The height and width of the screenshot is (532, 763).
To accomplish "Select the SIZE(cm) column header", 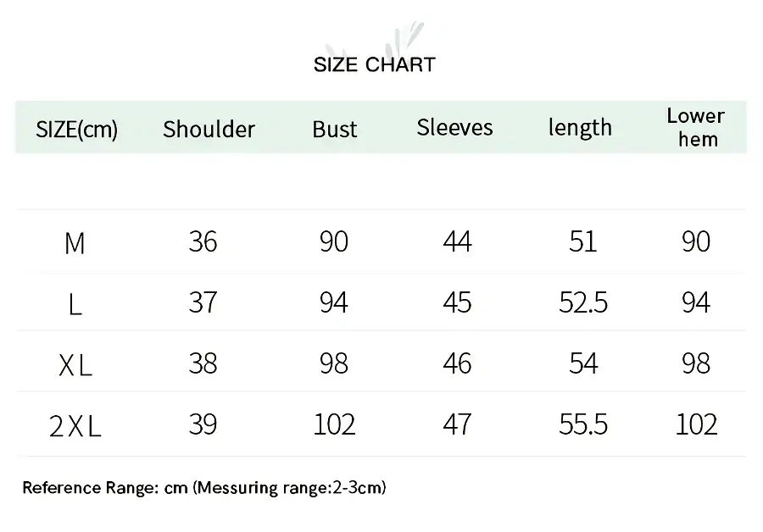I will pyautogui.click(x=76, y=130).
